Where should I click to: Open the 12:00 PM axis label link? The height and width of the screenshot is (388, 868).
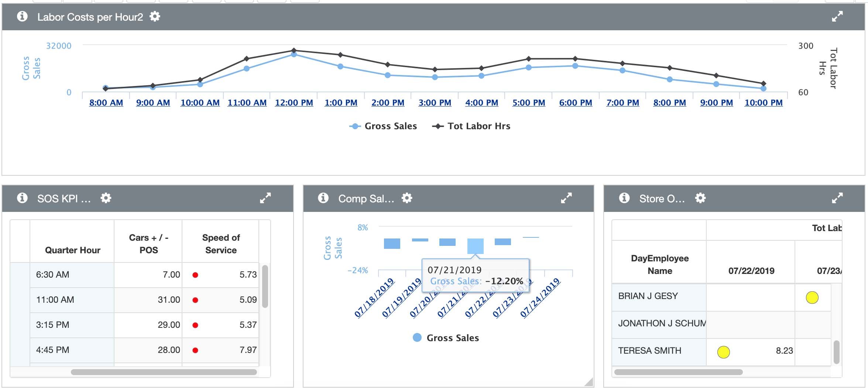coord(293,102)
